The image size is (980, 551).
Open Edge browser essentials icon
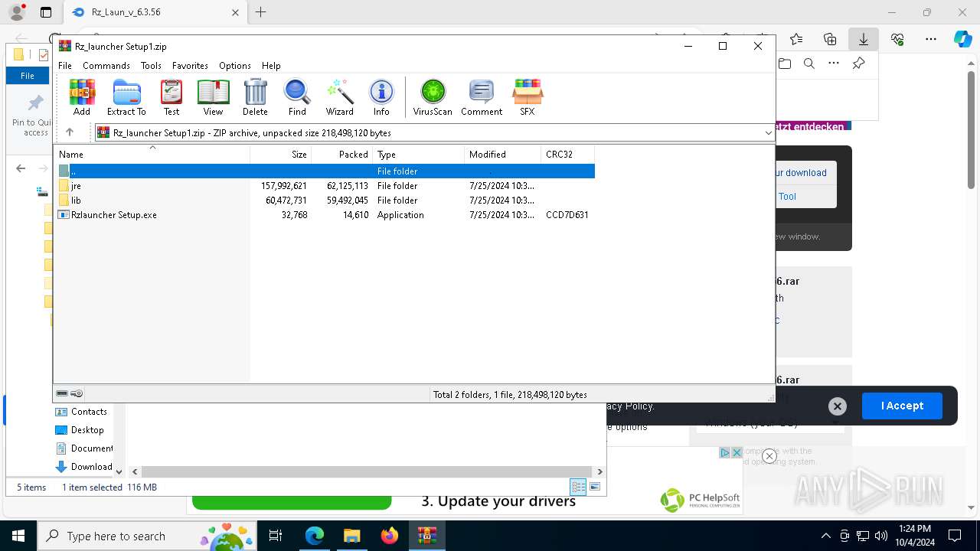897,39
